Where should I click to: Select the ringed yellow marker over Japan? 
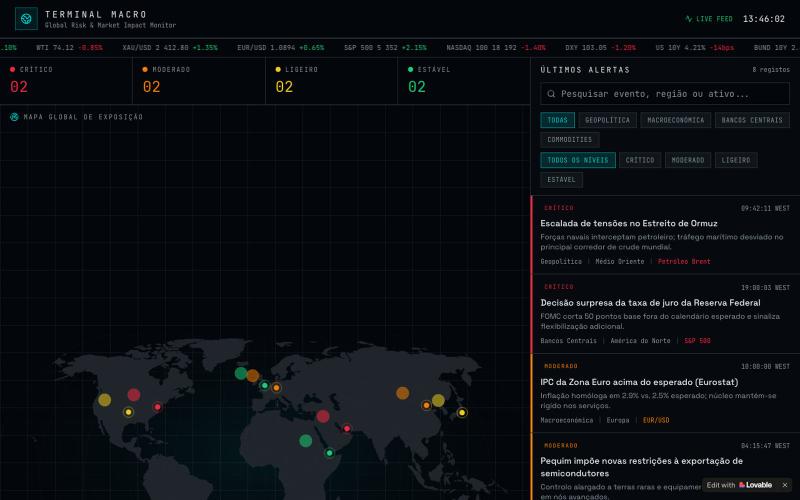coord(462,412)
